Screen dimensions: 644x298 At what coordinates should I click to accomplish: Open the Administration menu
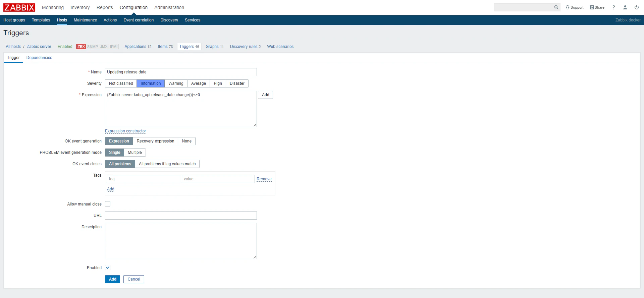(x=169, y=7)
